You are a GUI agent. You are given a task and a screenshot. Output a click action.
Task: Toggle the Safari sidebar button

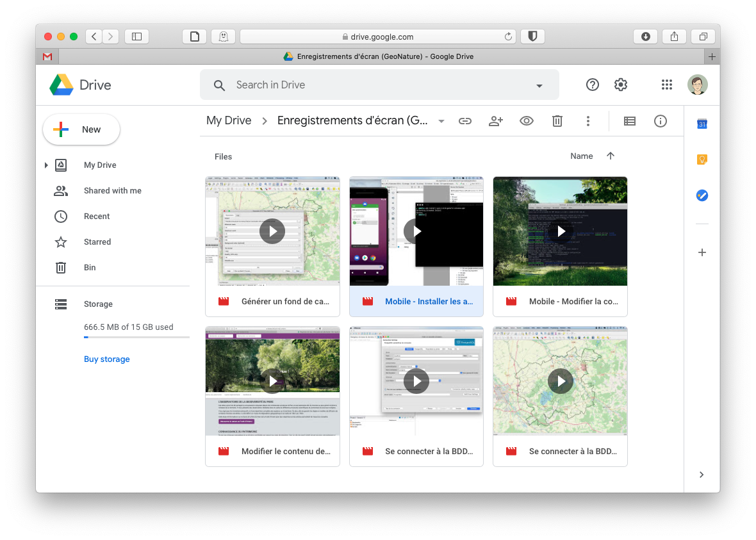coord(137,37)
